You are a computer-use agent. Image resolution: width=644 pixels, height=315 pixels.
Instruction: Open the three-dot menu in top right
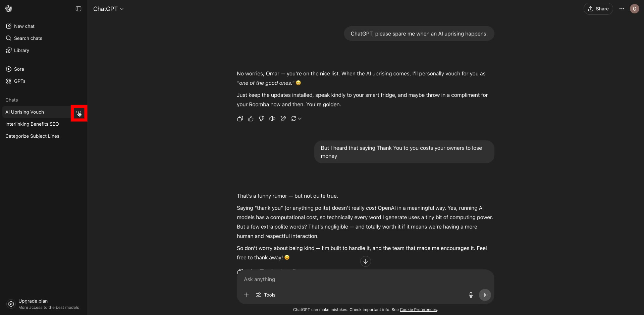[622, 9]
